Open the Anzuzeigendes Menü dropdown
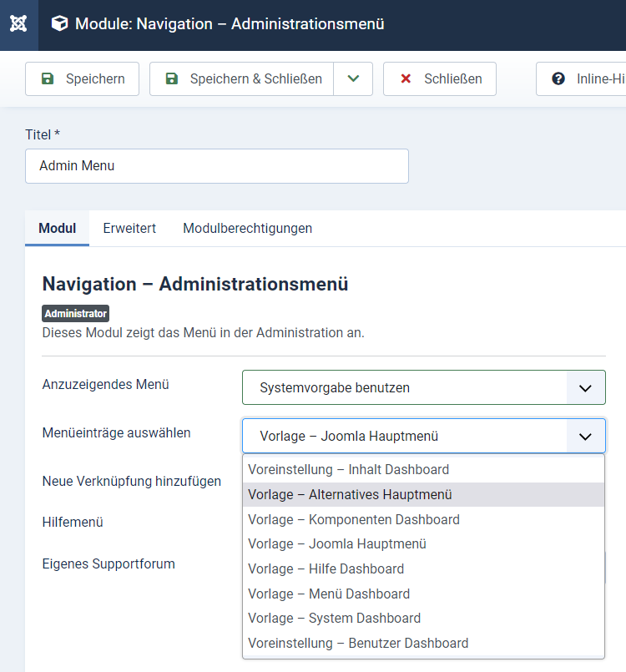This screenshot has width=626, height=672. click(x=423, y=388)
